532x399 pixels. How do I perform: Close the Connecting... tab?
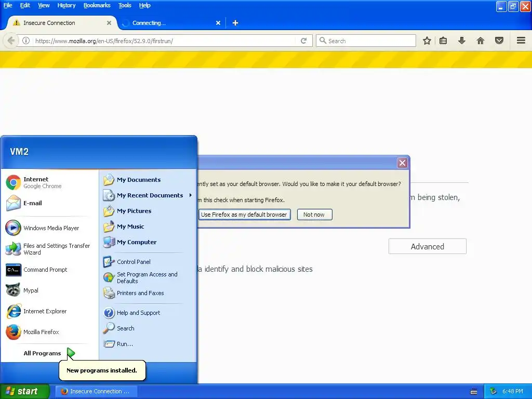click(x=218, y=23)
